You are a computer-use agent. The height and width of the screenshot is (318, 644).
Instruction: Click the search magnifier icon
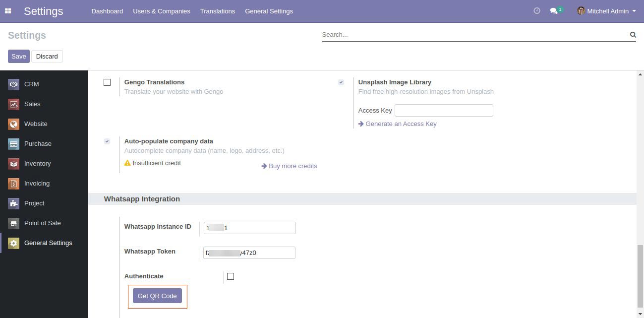pos(633,35)
